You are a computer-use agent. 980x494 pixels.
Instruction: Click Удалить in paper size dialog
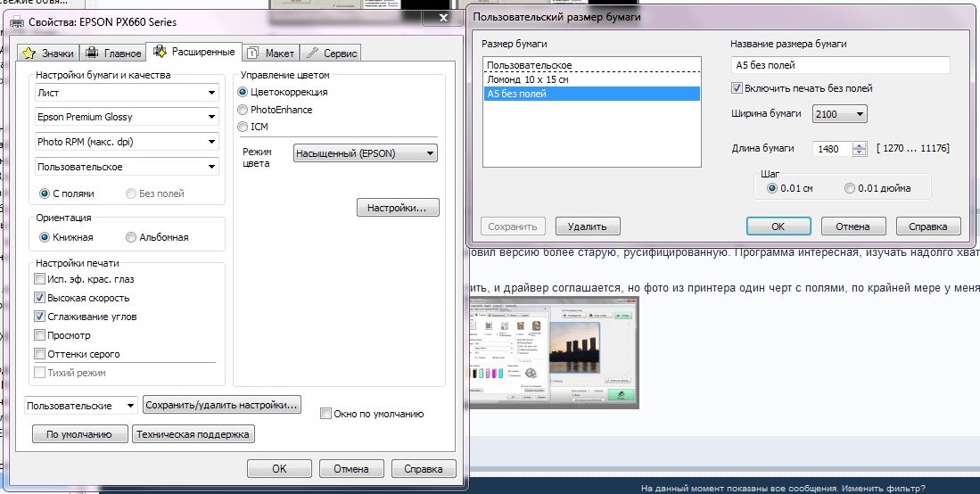588,226
